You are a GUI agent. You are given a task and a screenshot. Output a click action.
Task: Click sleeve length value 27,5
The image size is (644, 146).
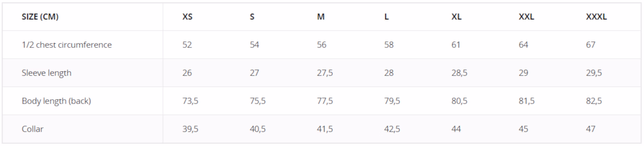click(325, 73)
